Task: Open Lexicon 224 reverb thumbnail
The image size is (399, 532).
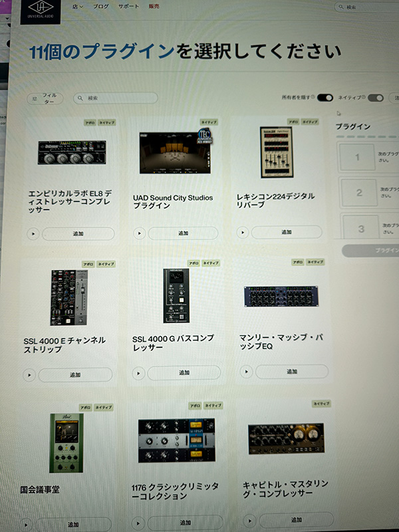Action: click(x=277, y=152)
